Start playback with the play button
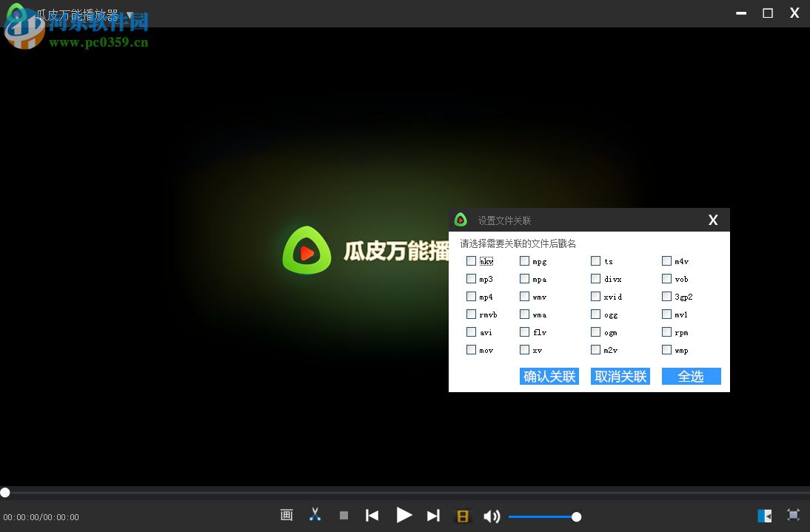Image resolution: width=810 pixels, height=532 pixels. coord(404,516)
